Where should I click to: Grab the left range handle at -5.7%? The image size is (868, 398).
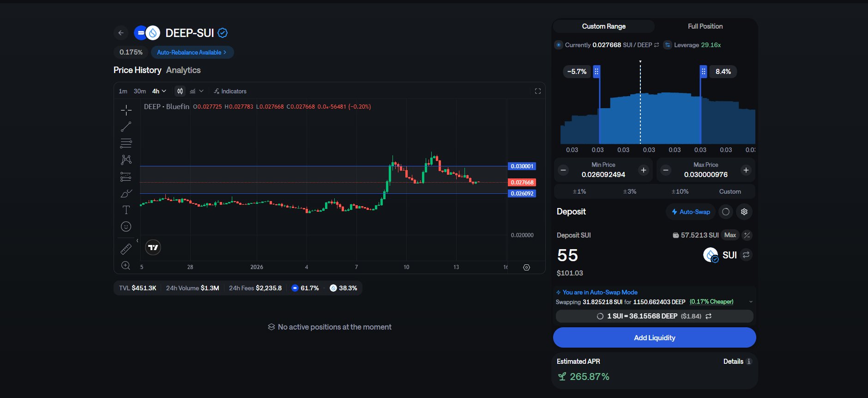597,72
